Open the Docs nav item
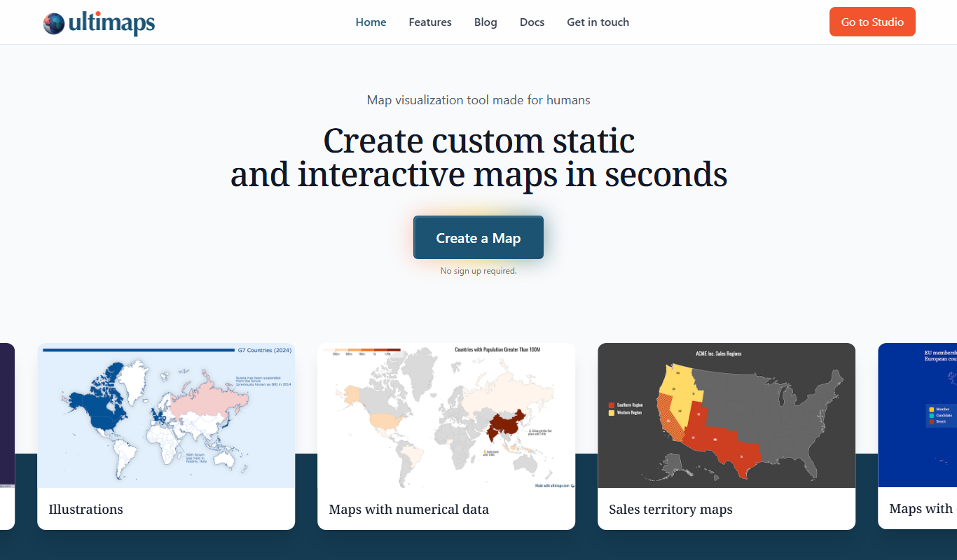Viewport: 957px width, 560px height. [532, 22]
